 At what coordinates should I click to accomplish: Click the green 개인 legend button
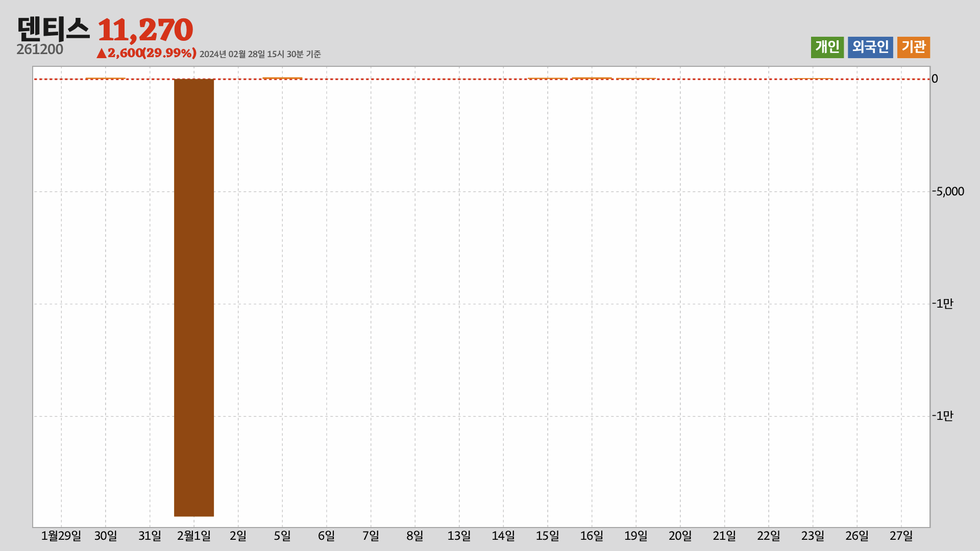827,47
